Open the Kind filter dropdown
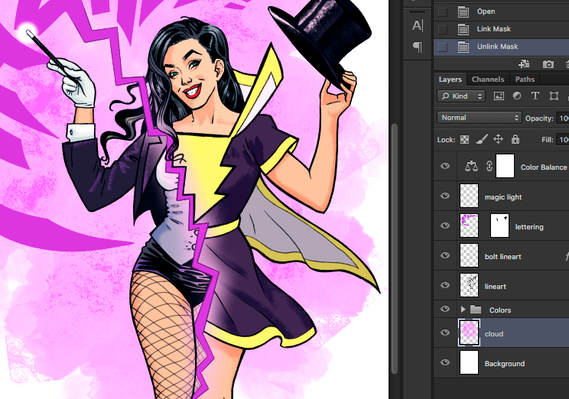Viewport: 569px width, 399px height. tap(461, 96)
